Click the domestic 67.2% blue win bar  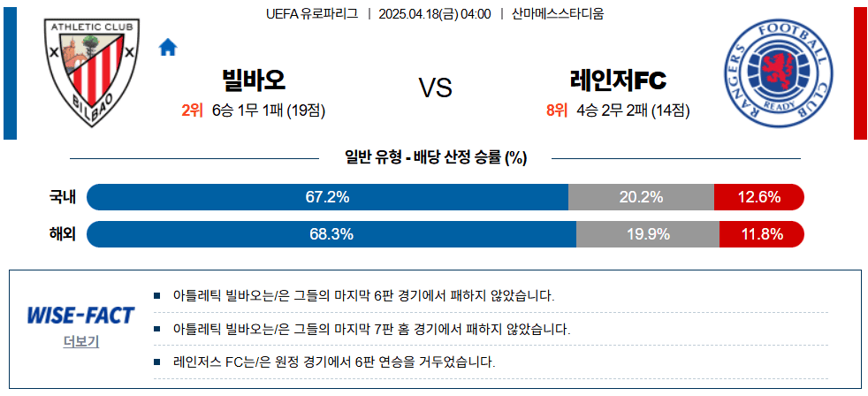(327, 197)
